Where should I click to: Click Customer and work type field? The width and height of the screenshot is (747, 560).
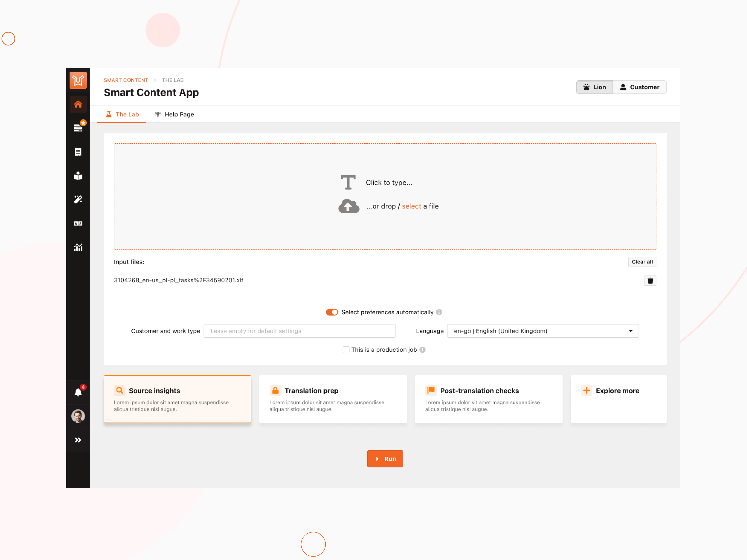[x=299, y=331]
